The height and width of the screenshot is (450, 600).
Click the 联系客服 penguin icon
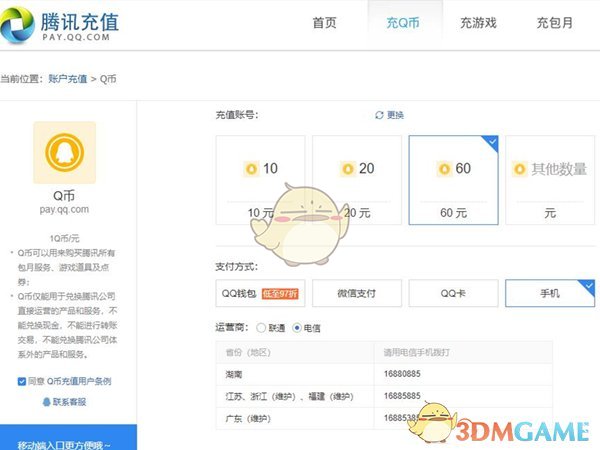tap(46, 402)
